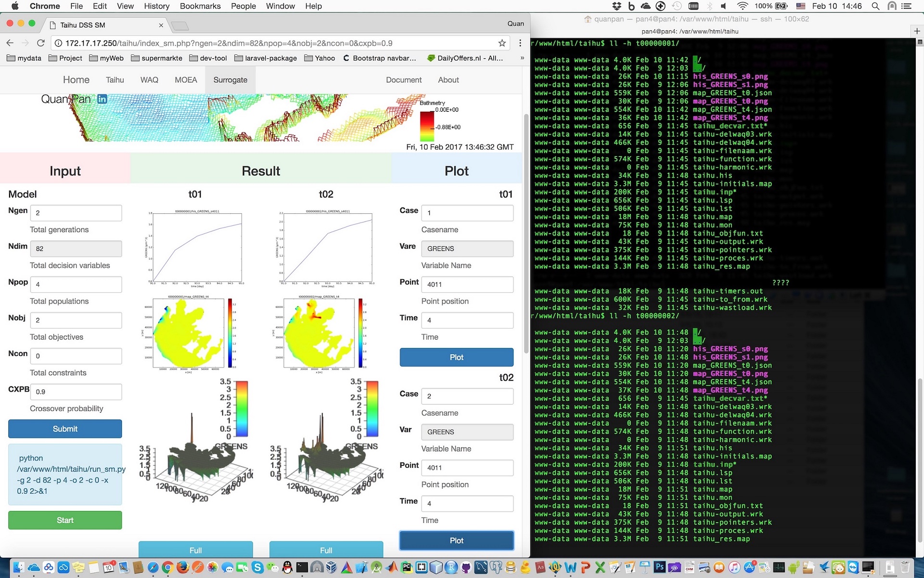Launch VirtualBox from the Dock

(x=332, y=567)
